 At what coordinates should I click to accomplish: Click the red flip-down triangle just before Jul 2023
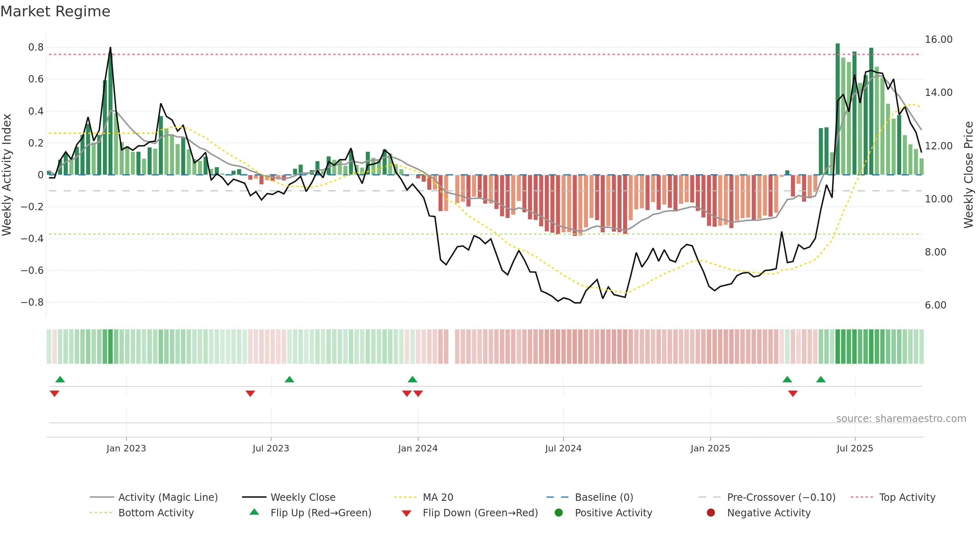pos(250,393)
